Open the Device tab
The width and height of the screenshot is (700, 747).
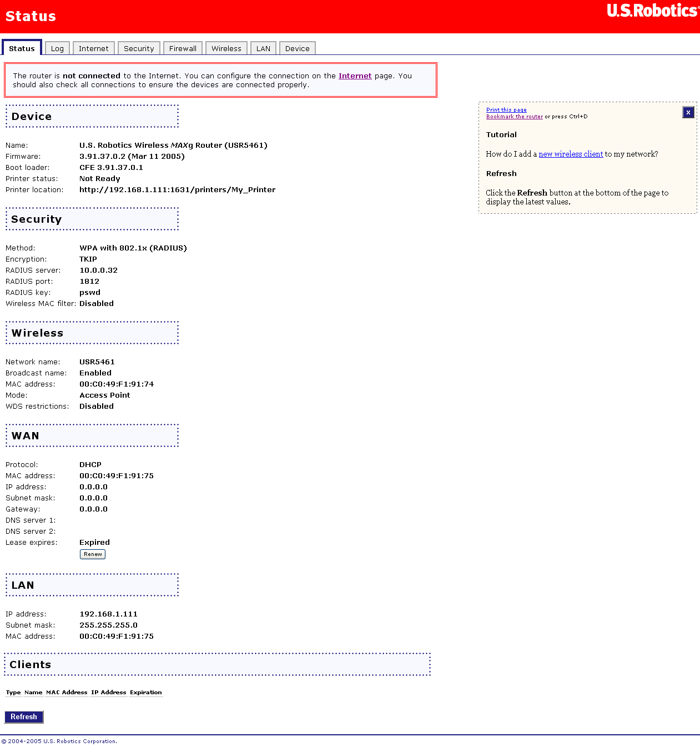pyautogui.click(x=298, y=48)
